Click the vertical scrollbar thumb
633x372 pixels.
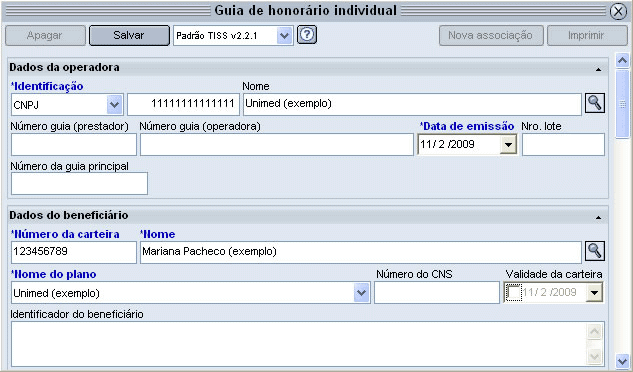[622, 104]
